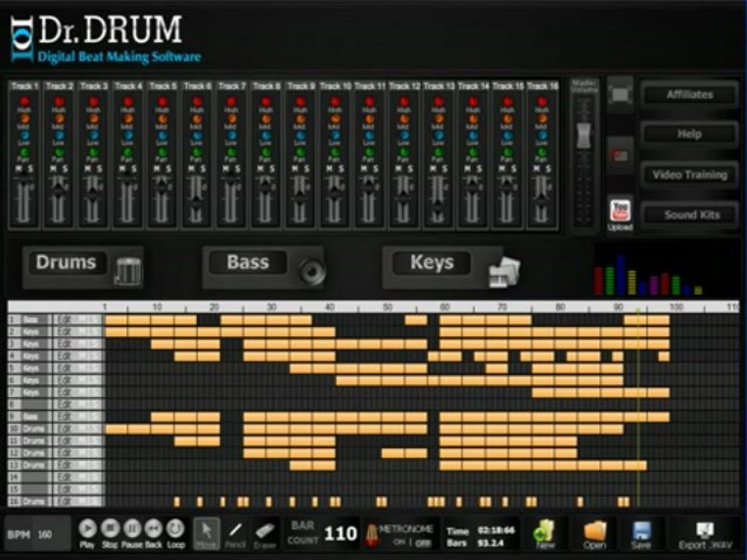This screenshot has width=747, height=560.
Task: Mute Track 1 in the mixer
Action: pyautogui.click(x=19, y=169)
